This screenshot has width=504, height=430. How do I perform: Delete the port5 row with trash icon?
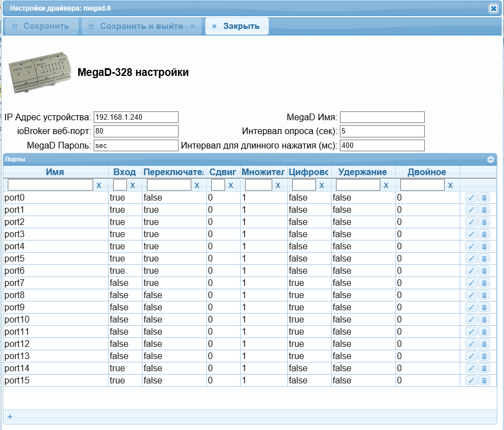pos(484,259)
